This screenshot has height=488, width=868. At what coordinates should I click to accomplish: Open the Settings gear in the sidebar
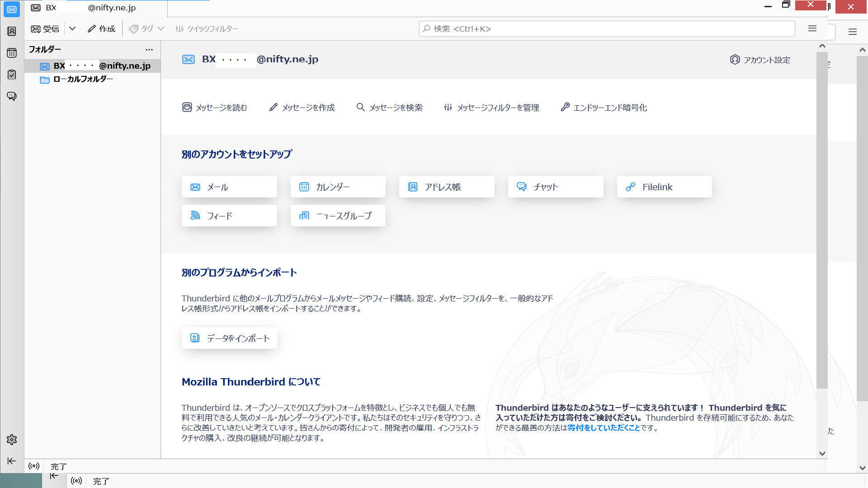click(12, 440)
